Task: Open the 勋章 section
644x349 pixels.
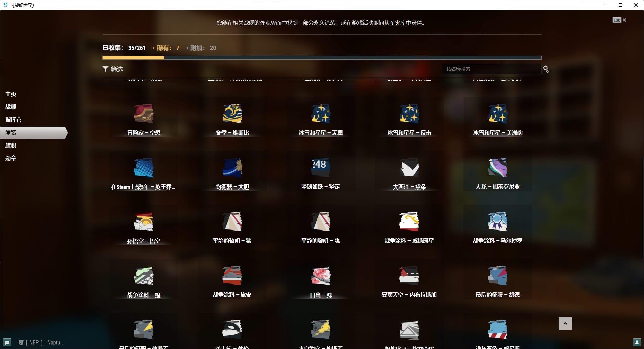Action: [11, 158]
